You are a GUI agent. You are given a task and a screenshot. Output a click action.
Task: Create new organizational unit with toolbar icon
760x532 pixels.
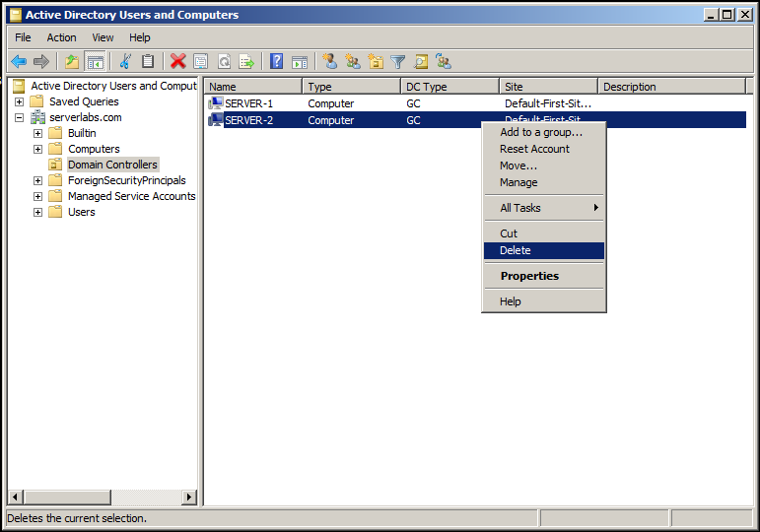[x=376, y=61]
